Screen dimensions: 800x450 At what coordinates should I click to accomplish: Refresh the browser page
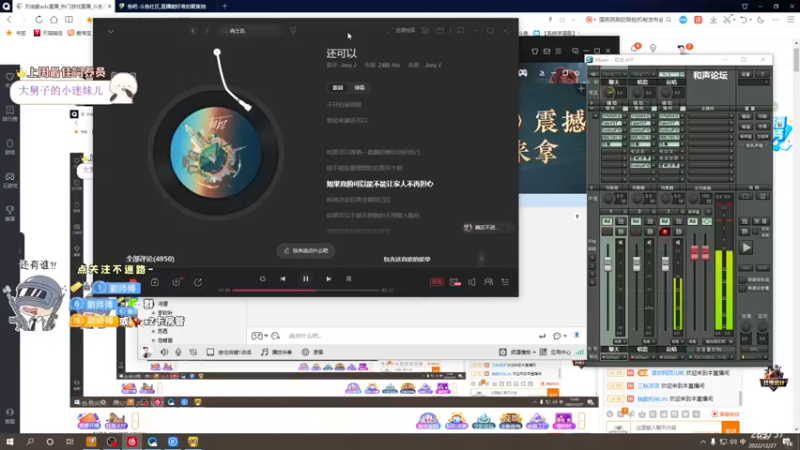[39, 19]
